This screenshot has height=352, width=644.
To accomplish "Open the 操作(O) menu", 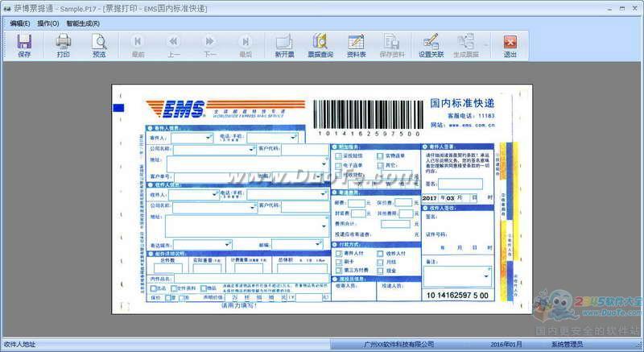I will tap(48, 23).
